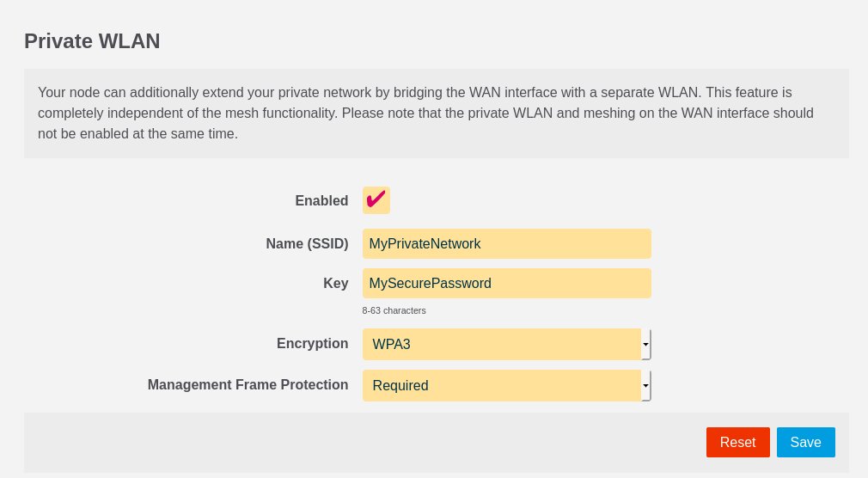The width and height of the screenshot is (868, 478).
Task: Open the Management Frame Protection dropdown
Action: [x=506, y=385]
